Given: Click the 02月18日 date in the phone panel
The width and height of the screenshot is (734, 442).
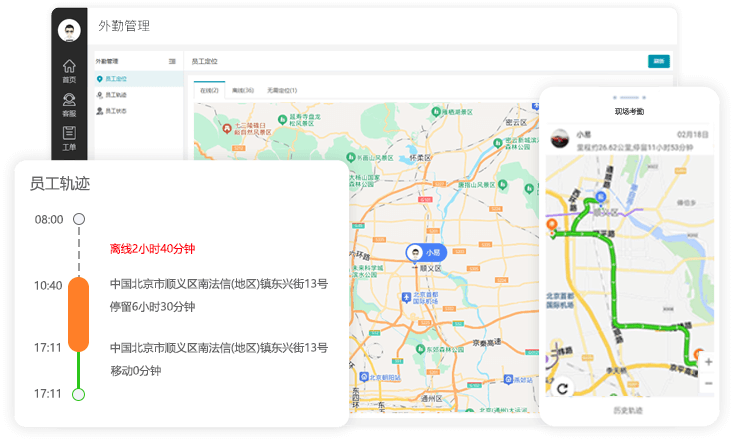Looking at the screenshot, I should (x=692, y=134).
